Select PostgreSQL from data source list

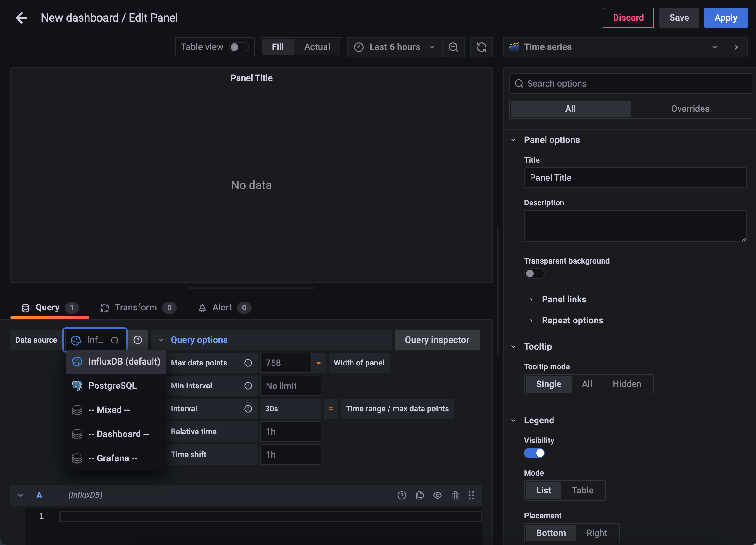pos(113,386)
